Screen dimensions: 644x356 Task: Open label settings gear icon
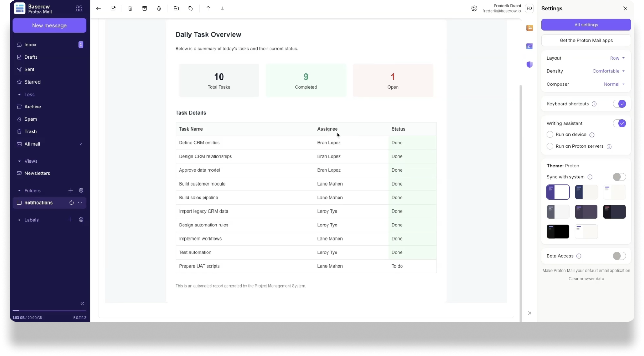tap(81, 220)
